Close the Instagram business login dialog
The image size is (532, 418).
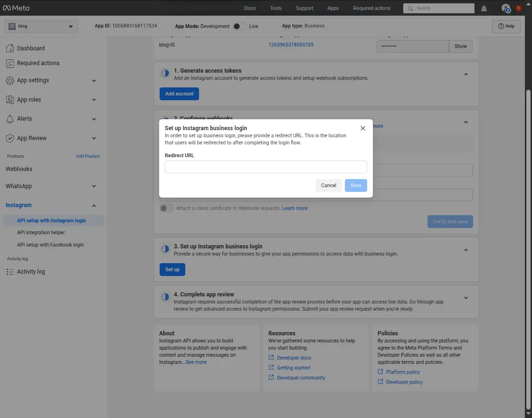point(363,128)
